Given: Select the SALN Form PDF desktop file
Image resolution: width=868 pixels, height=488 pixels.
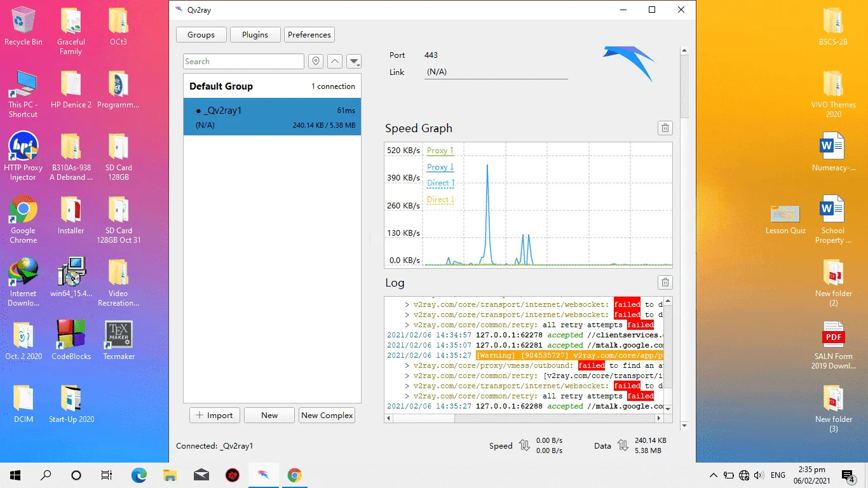Looking at the screenshot, I should tap(833, 346).
